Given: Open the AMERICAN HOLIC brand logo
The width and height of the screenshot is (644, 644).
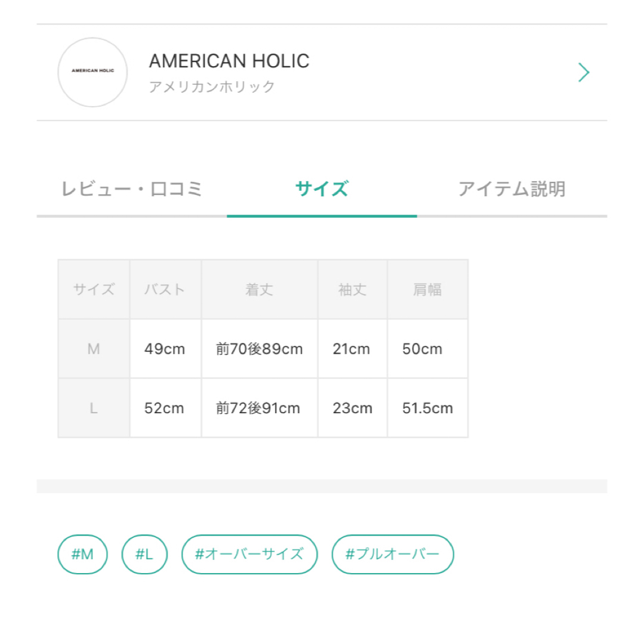Looking at the screenshot, I should coord(92,72).
